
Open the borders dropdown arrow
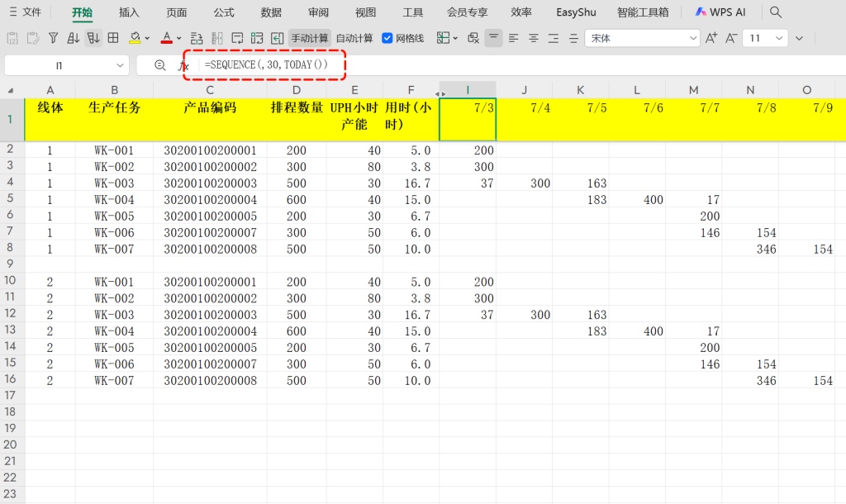pyautogui.click(x=455, y=38)
